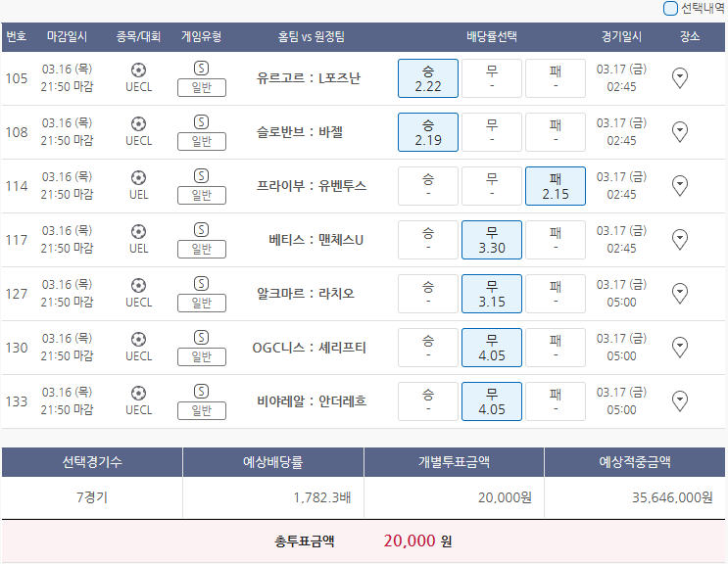Click team names 베티스 : 맨체스U
Viewport: 728px width, 564px height.
(x=315, y=240)
